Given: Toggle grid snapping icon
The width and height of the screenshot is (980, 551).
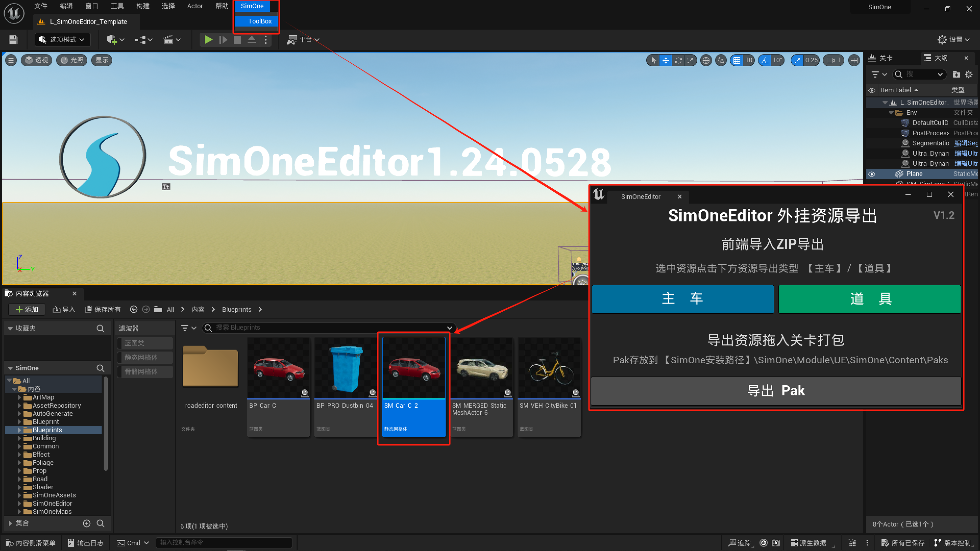Looking at the screenshot, I should point(737,60).
